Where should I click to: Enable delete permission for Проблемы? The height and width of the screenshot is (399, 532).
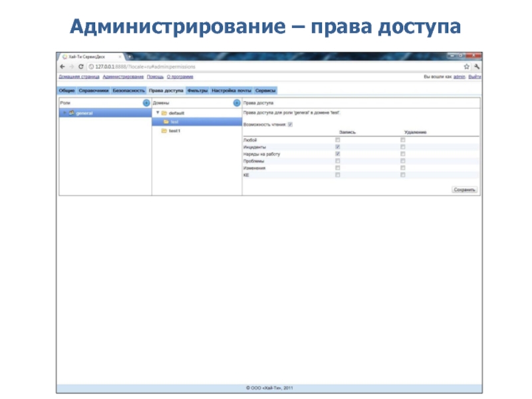tap(402, 161)
